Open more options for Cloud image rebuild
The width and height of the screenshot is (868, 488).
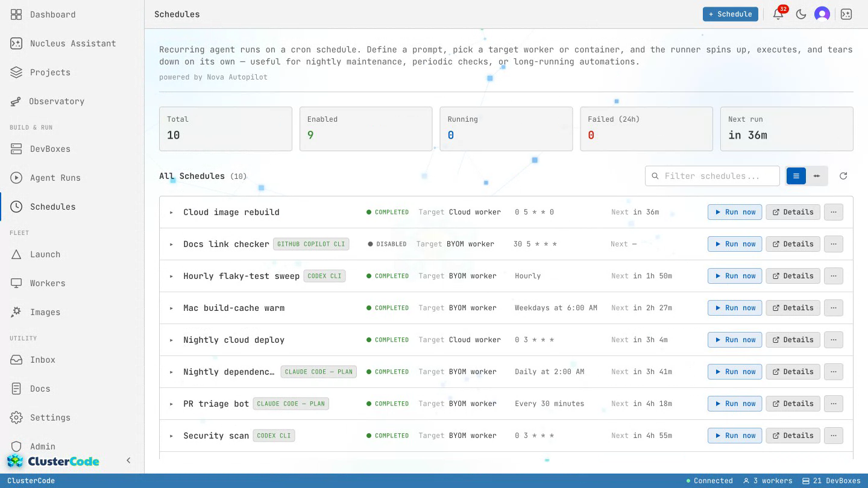(834, 212)
